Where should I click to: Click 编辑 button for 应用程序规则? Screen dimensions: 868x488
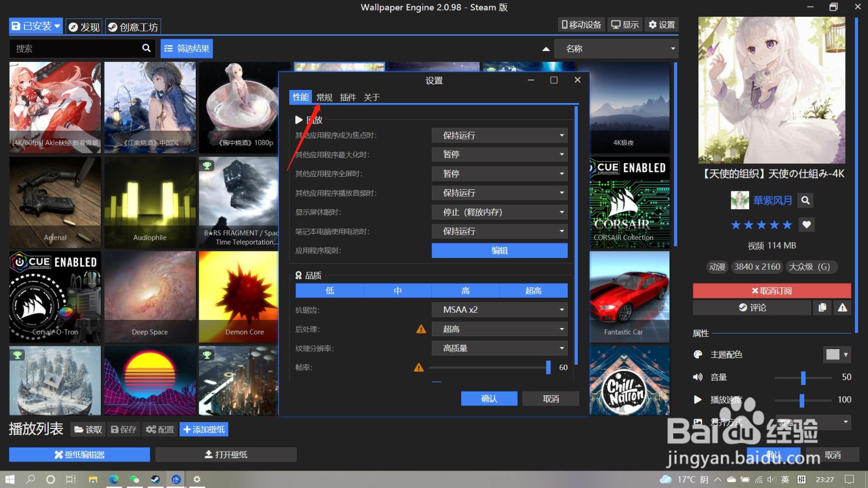(x=500, y=251)
